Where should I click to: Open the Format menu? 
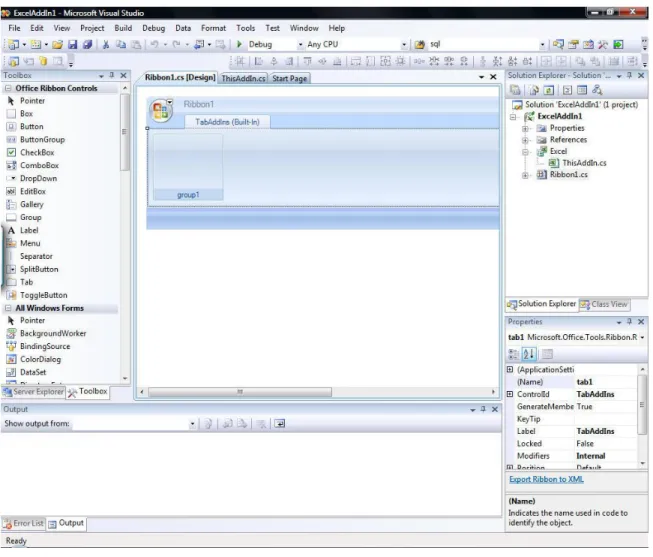(214, 28)
